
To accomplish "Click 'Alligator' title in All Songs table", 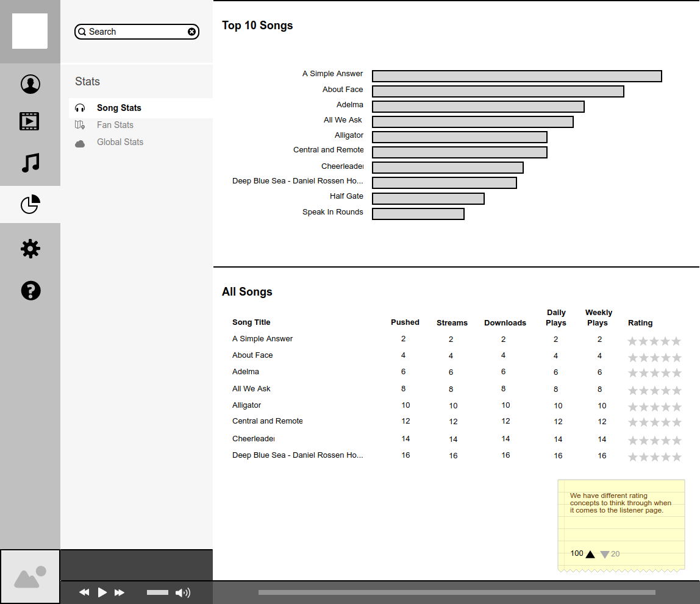I will [246, 405].
